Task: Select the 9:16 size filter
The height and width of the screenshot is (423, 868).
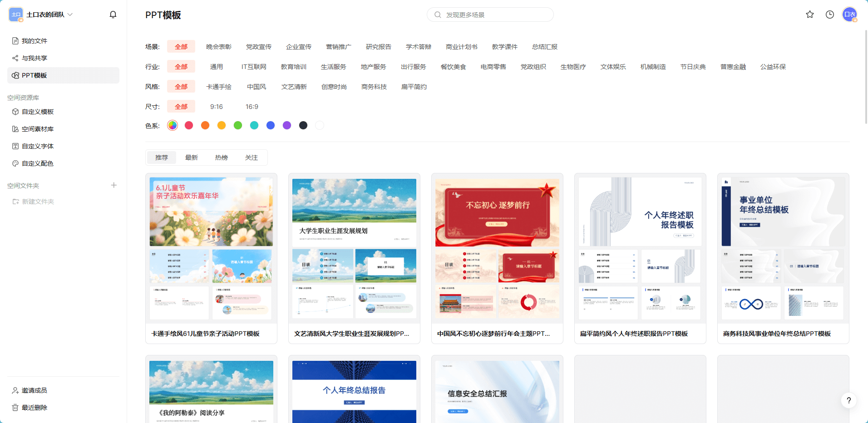Action: coord(216,107)
